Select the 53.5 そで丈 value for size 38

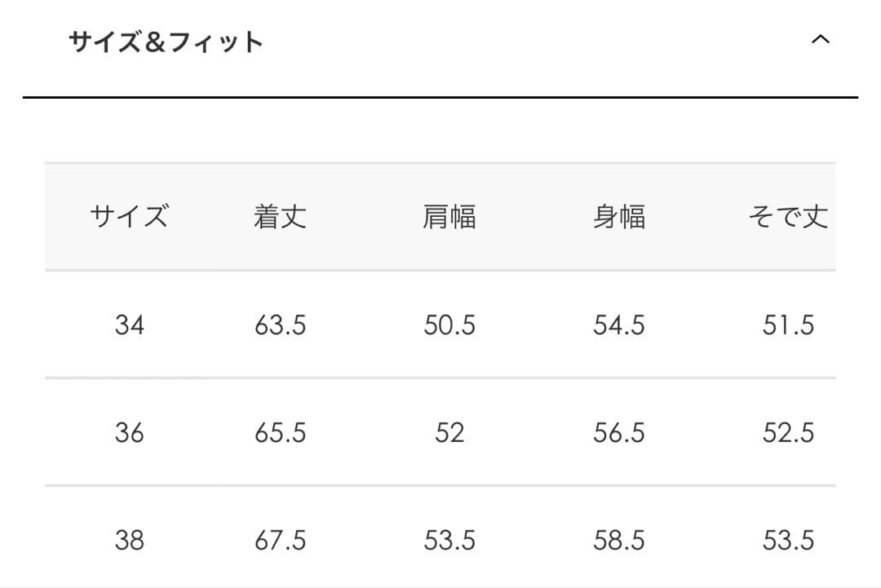(789, 539)
